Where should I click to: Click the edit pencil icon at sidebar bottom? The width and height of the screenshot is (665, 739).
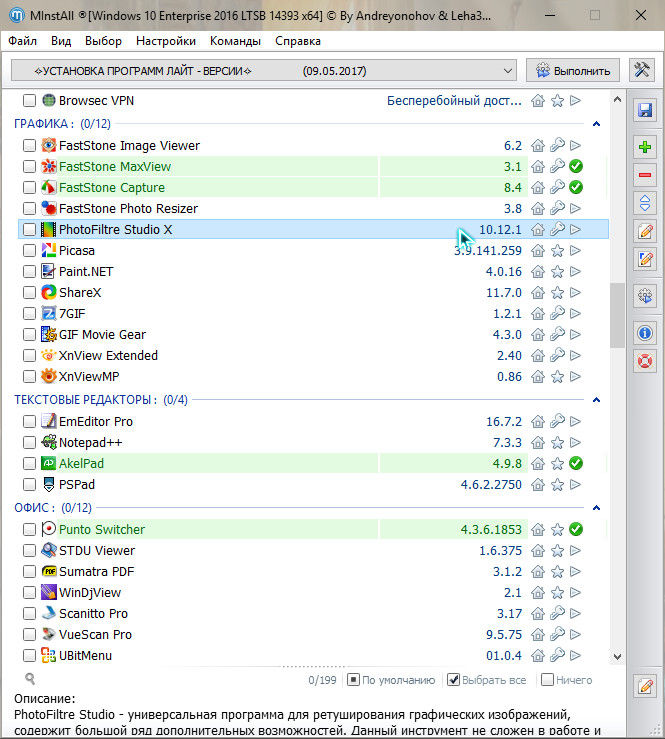[645, 686]
